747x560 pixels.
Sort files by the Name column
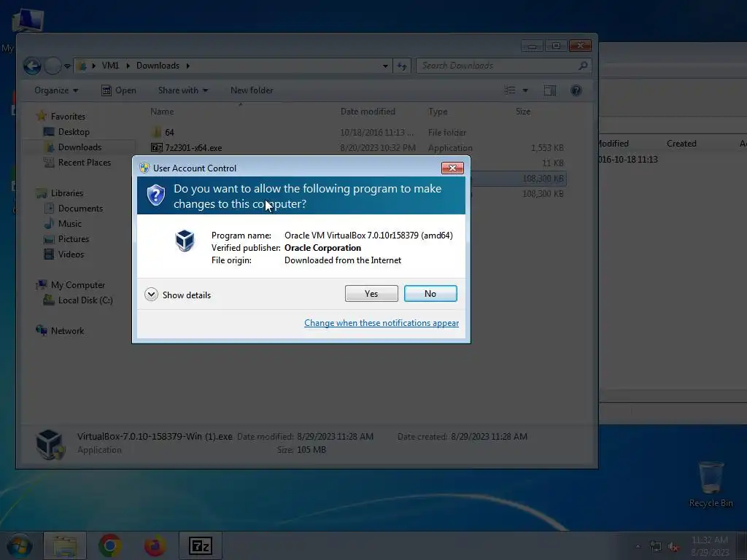tap(162, 112)
